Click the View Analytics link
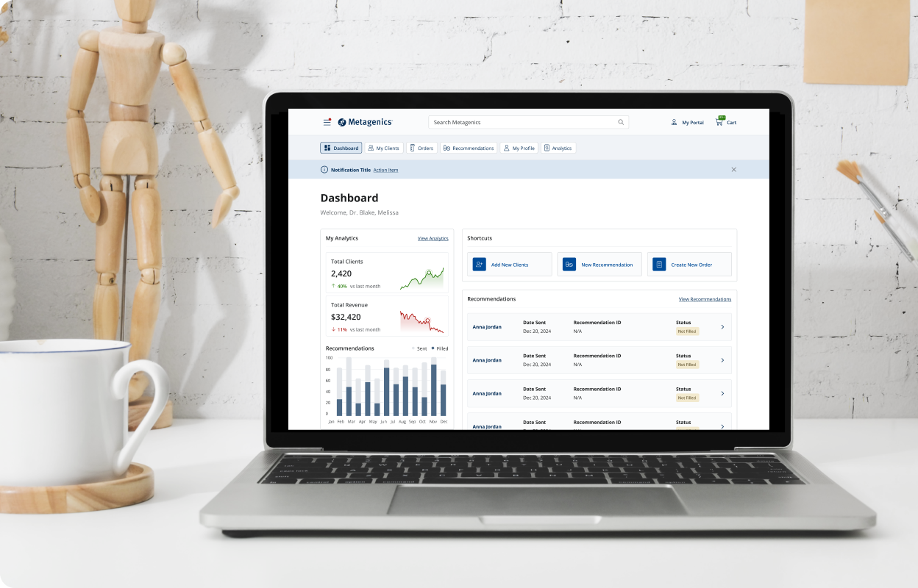 point(433,239)
